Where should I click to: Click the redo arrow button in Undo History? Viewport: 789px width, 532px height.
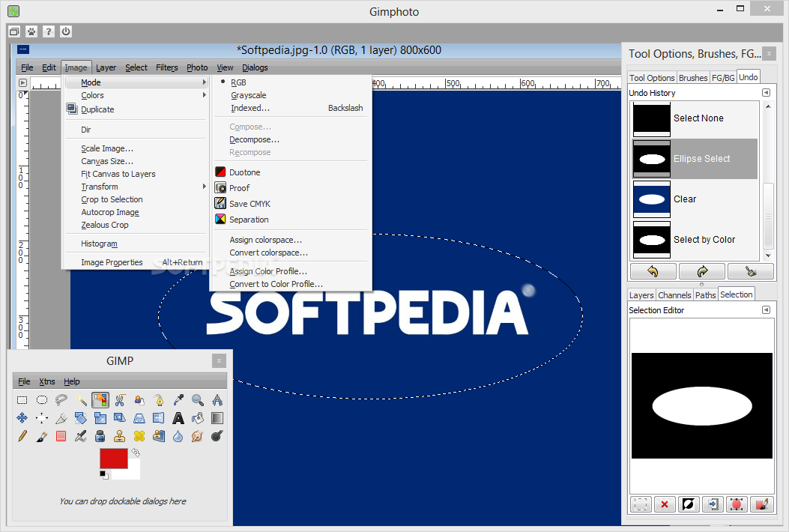[702, 271]
